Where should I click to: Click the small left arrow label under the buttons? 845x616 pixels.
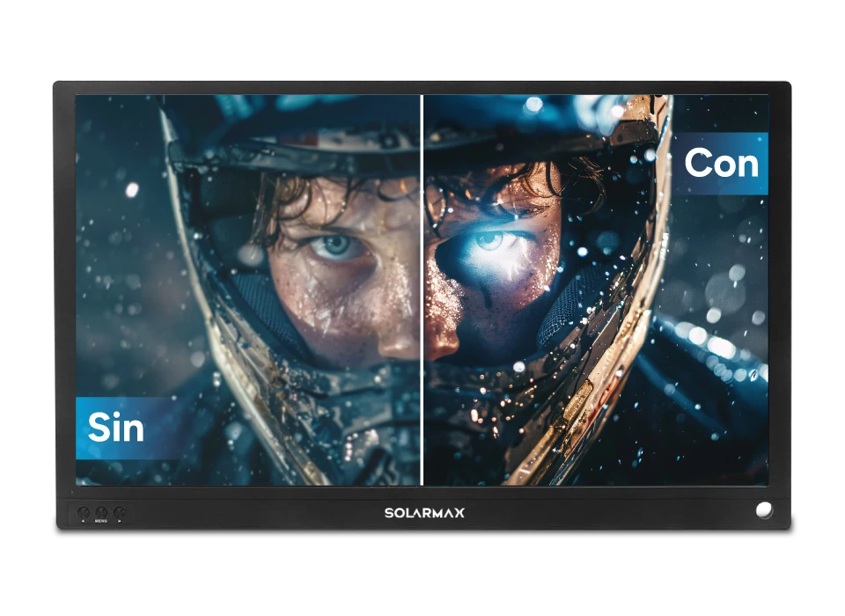[84, 521]
